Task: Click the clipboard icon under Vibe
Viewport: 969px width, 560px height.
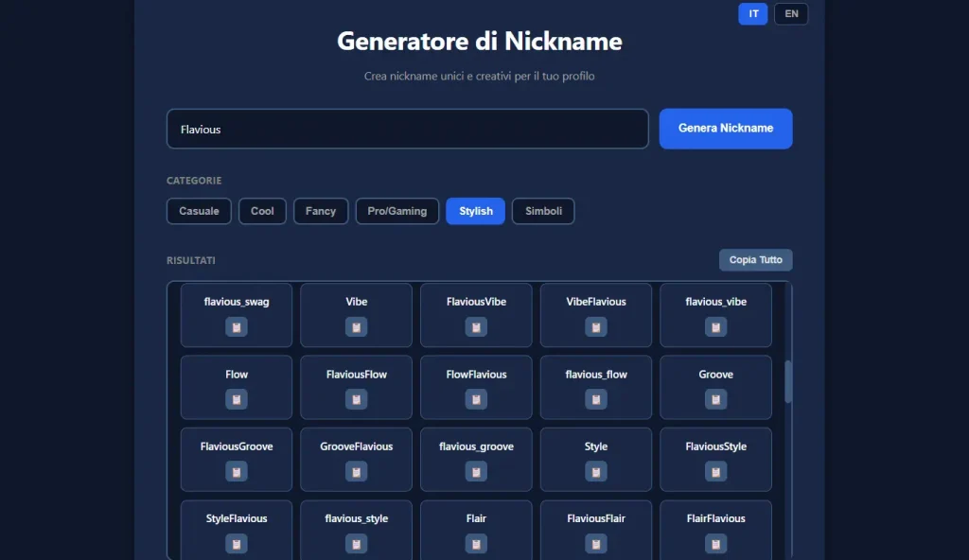Action: pos(356,327)
